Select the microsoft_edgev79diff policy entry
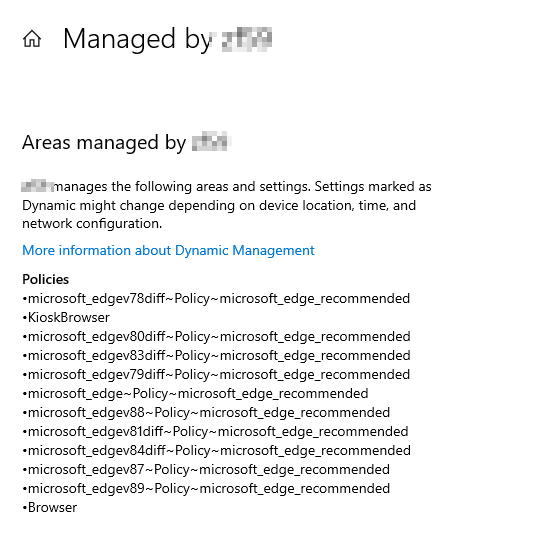546x552 pixels. (x=216, y=375)
